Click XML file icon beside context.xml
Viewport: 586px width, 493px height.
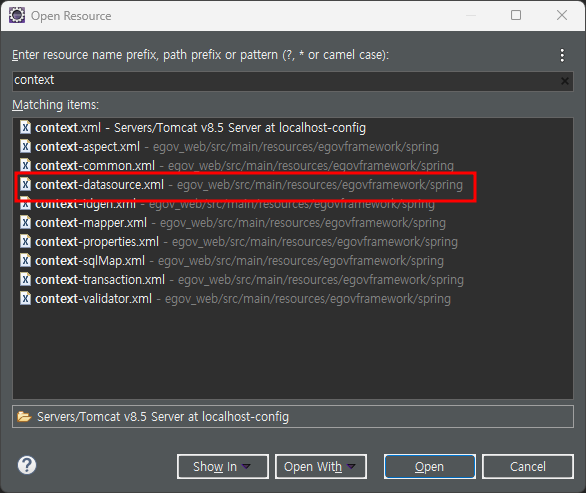25,127
